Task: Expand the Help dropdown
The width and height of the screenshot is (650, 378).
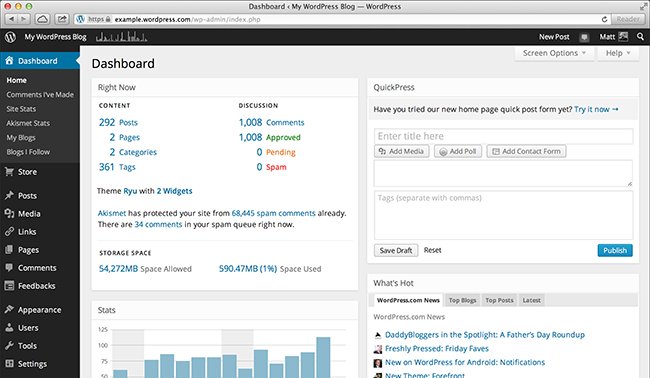Action: (618, 53)
